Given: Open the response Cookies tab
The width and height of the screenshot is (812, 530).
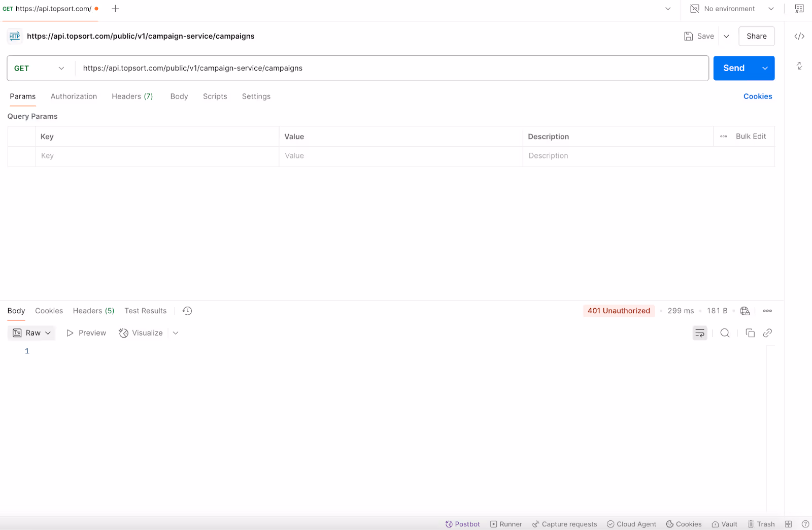Looking at the screenshot, I should [x=49, y=311].
